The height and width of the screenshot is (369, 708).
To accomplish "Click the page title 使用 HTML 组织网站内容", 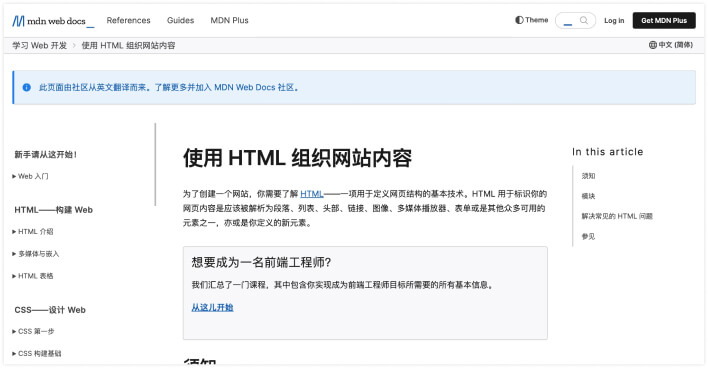I will pyautogui.click(x=297, y=159).
